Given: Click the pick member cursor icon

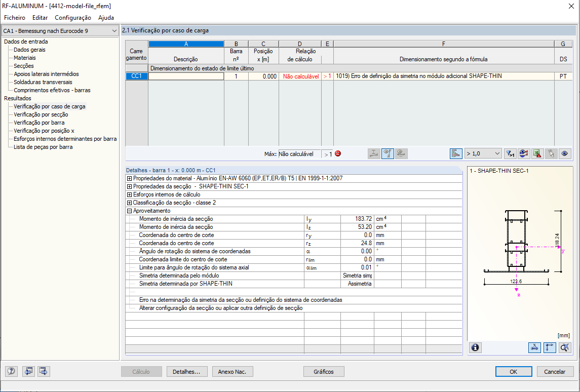Looking at the screenshot, I should point(551,153).
